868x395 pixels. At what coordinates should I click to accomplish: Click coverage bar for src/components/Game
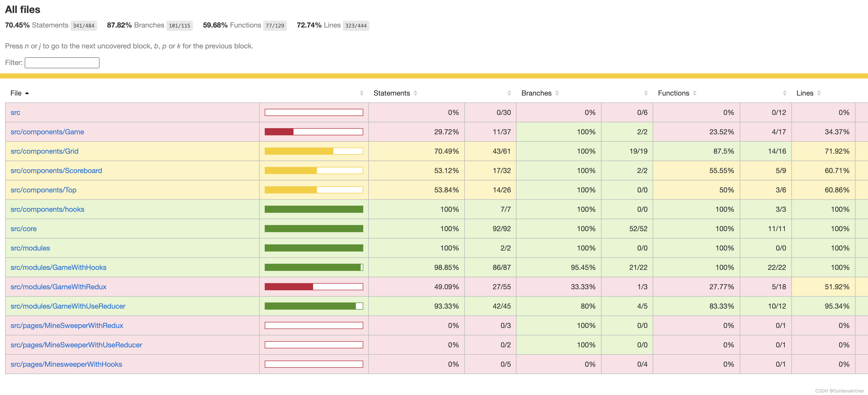[314, 132]
